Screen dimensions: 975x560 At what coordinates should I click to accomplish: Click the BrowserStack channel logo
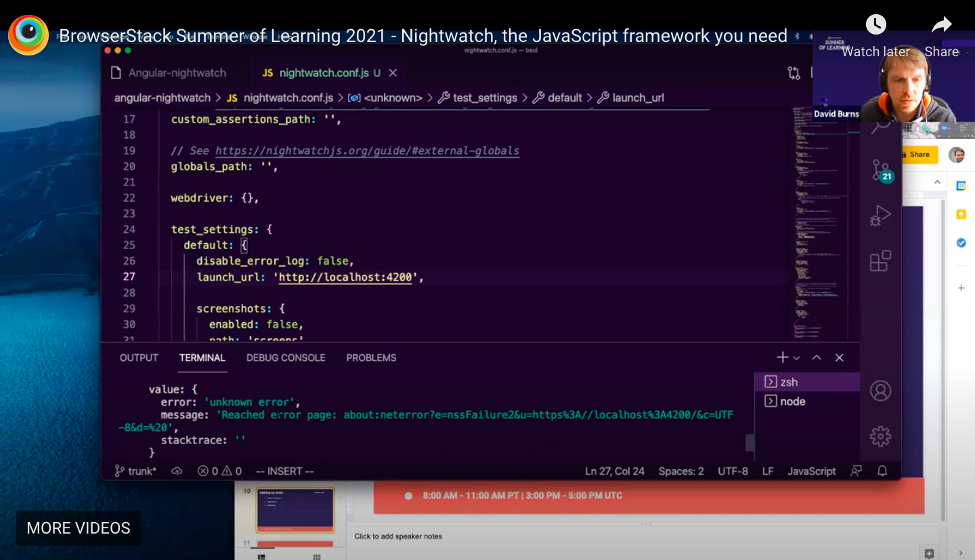click(x=28, y=35)
